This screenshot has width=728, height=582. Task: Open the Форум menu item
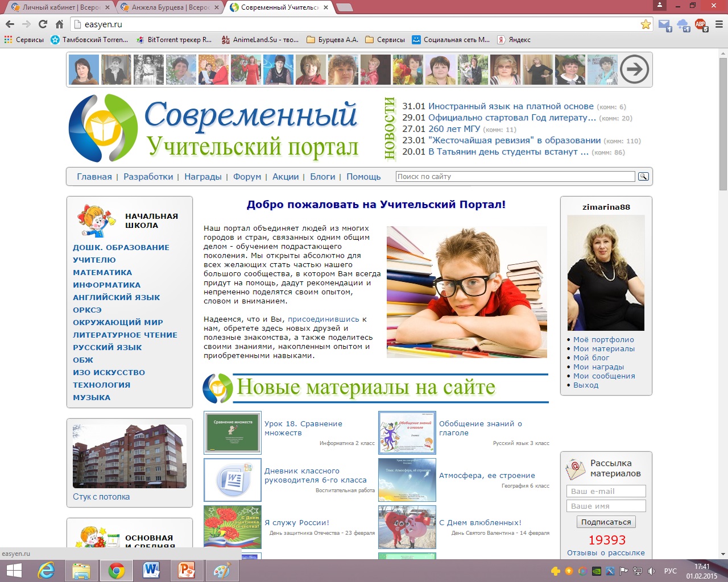coord(247,177)
